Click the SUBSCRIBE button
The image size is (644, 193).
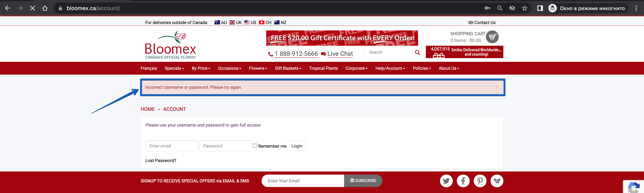tap(363, 181)
